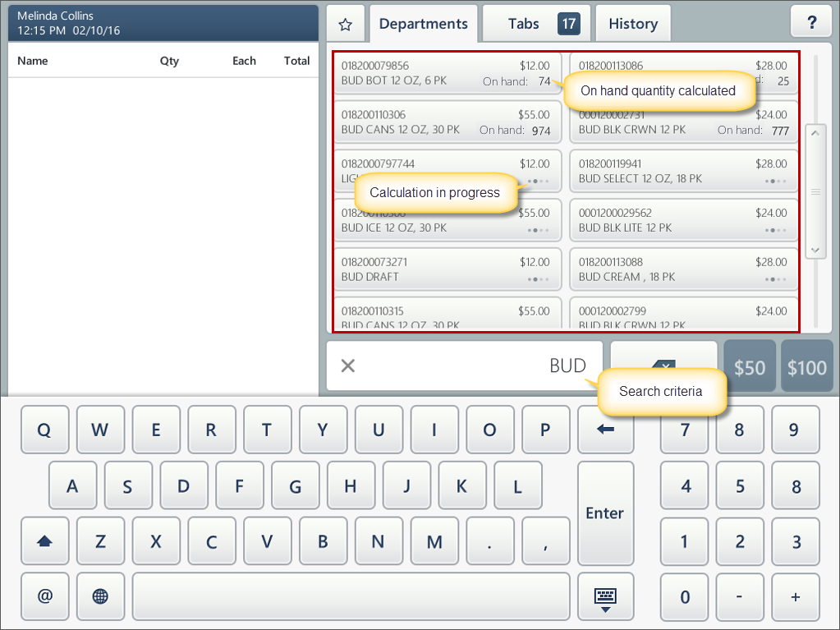
Task: Select the BUD SELECT 12 OZ, 18 PK item
Action: tap(683, 172)
